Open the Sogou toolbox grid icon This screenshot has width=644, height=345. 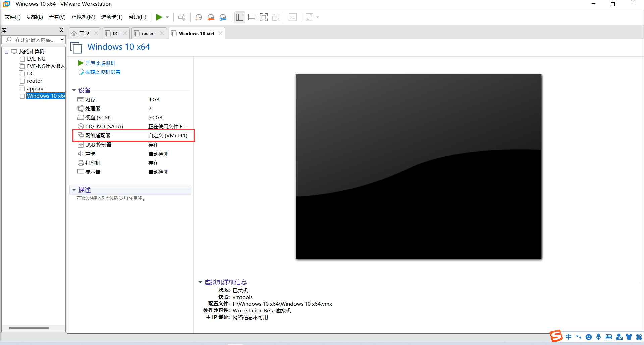[x=639, y=337]
